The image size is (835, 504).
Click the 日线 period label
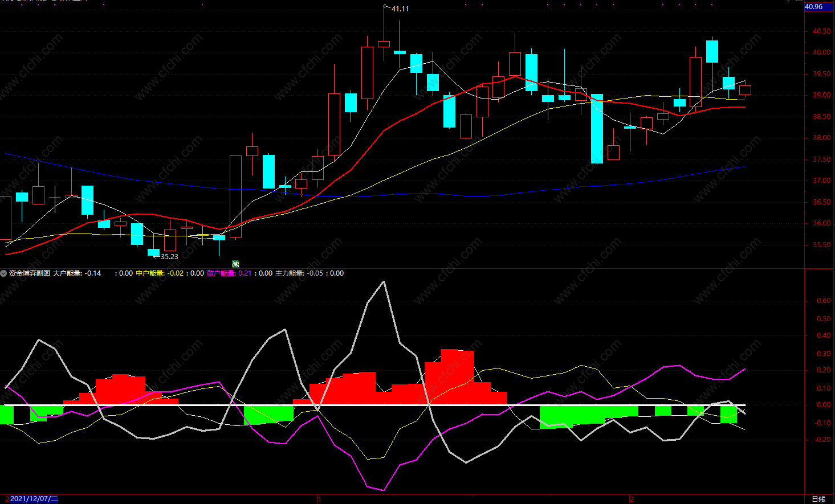tap(818, 499)
